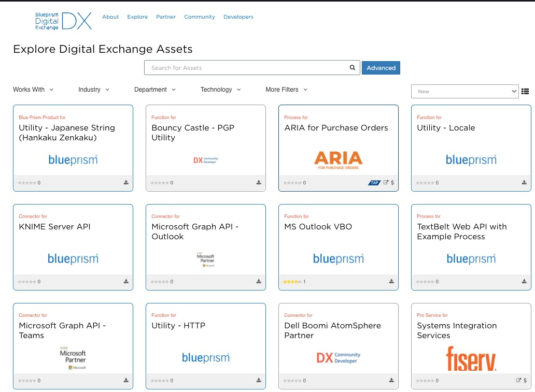
Task: Open external link icon on Systems Integration card
Action: coord(518,380)
